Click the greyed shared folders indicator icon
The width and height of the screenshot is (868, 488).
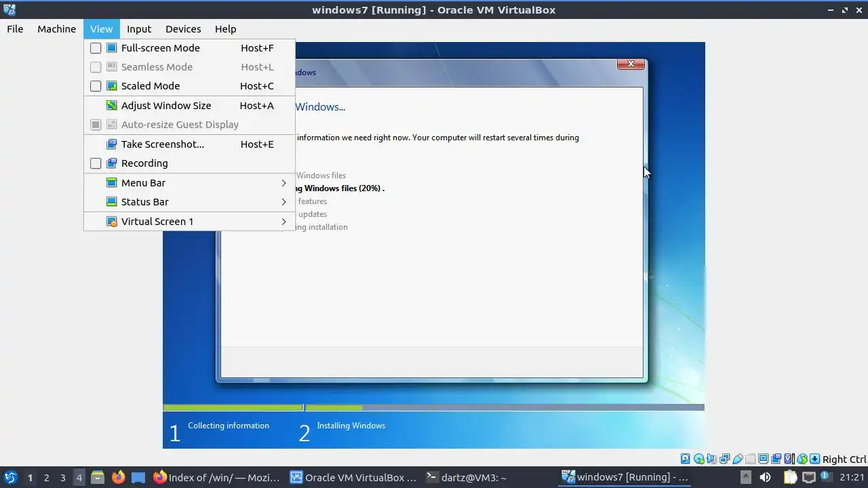point(750,459)
